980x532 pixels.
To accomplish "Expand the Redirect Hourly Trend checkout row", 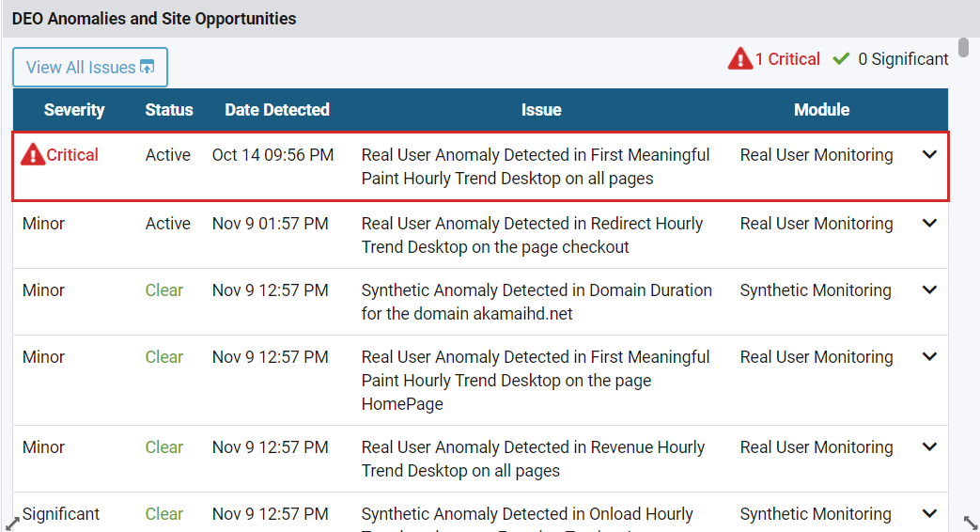I will pyautogui.click(x=929, y=223).
